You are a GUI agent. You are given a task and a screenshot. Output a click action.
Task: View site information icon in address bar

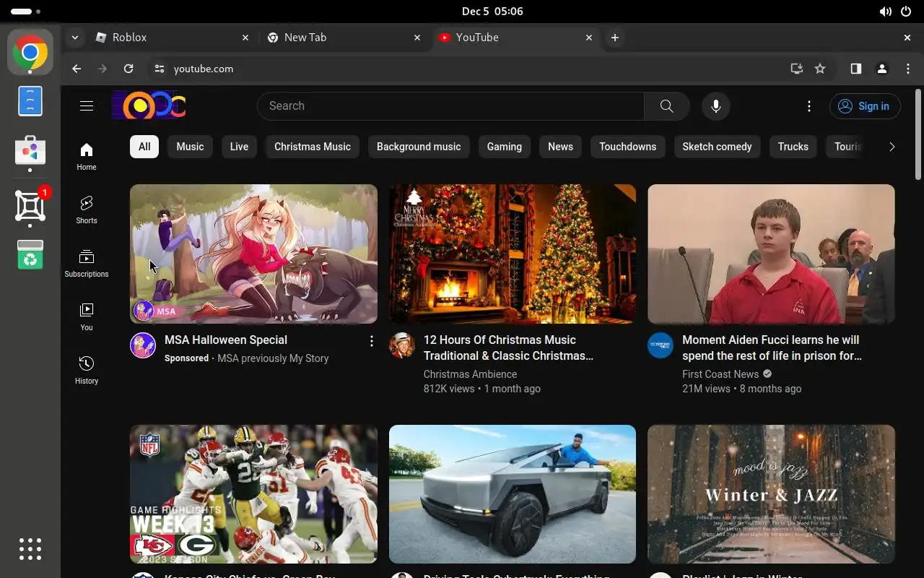click(x=160, y=69)
